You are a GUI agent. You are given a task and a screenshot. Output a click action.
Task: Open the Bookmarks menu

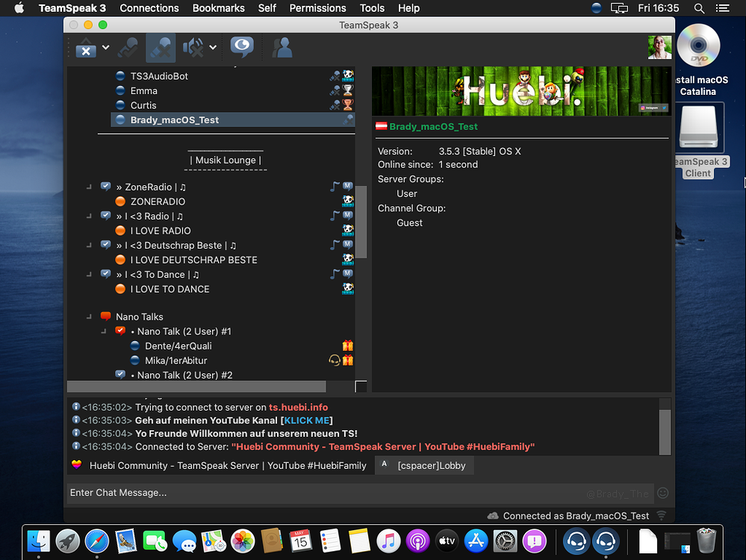pos(218,8)
